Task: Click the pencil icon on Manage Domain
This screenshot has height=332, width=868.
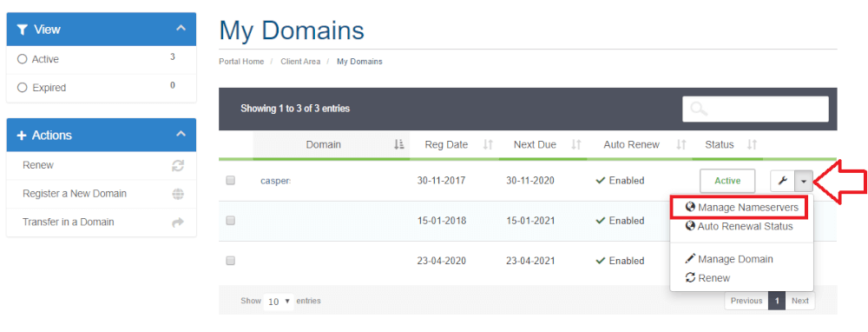Action: (x=690, y=259)
